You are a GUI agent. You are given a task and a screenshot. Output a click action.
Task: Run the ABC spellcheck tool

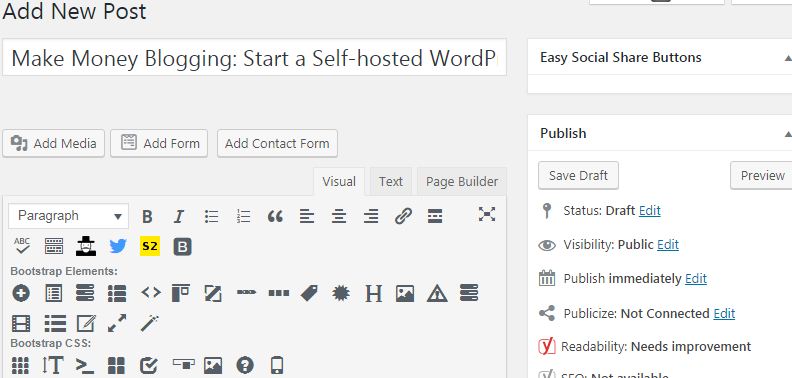click(x=22, y=246)
